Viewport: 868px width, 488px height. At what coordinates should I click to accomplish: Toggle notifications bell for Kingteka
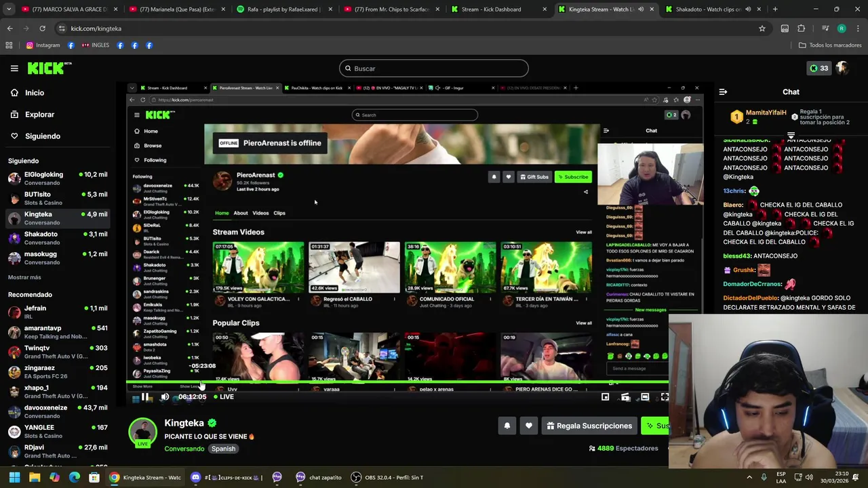(507, 426)
